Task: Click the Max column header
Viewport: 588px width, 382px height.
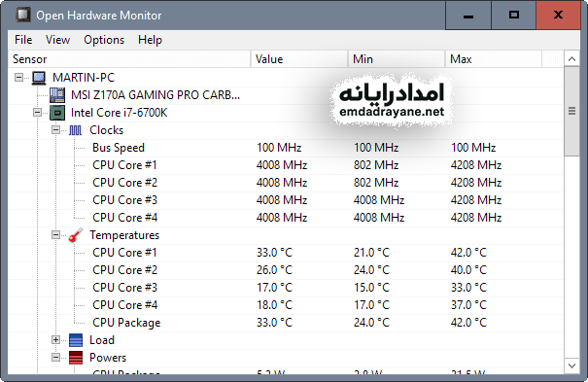Action: [494, 59]
